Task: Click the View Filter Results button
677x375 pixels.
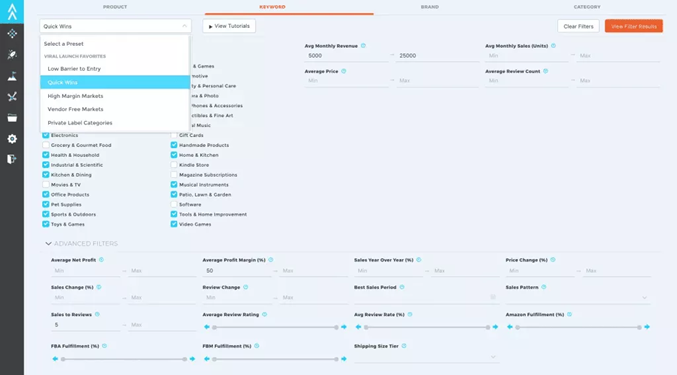Action: pos(633,26)
